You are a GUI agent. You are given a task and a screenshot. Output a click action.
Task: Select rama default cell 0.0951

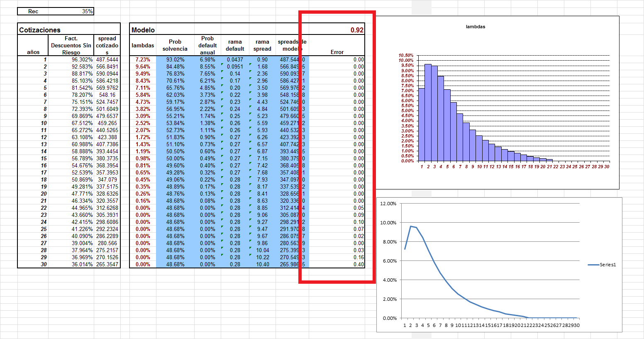point(235,66)
